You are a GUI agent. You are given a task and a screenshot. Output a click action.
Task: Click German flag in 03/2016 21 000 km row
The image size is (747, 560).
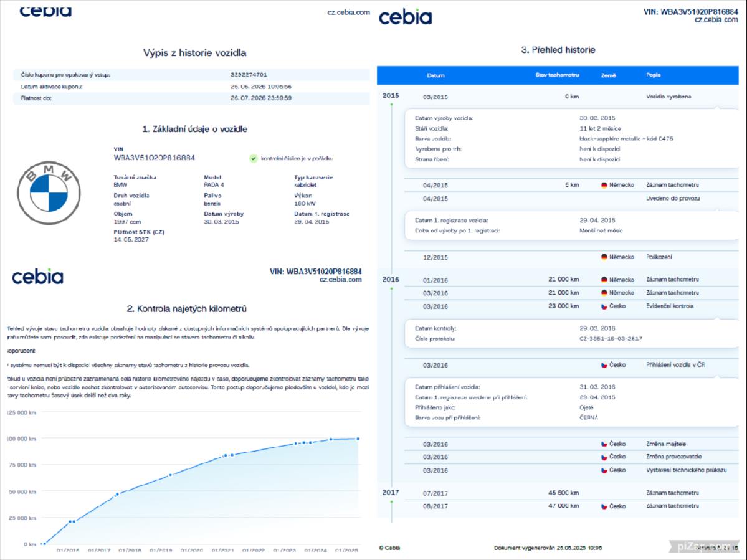(x=604, y=292)
